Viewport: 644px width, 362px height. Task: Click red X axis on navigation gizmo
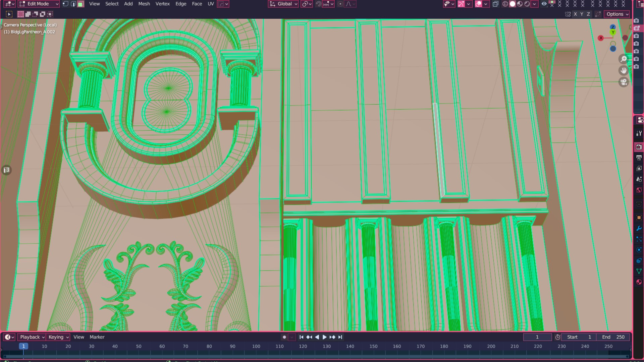tap(601, 38)
